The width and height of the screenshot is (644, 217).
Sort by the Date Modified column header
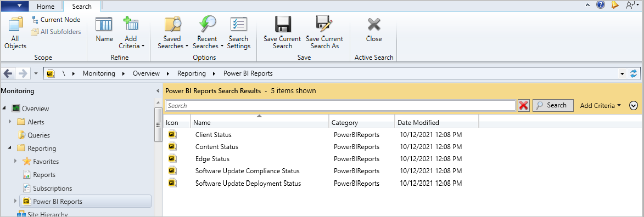point(437,122)
